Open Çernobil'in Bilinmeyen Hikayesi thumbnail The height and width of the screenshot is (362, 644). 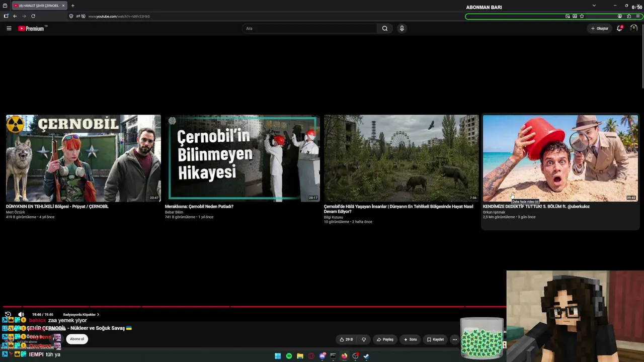[243, 158]
